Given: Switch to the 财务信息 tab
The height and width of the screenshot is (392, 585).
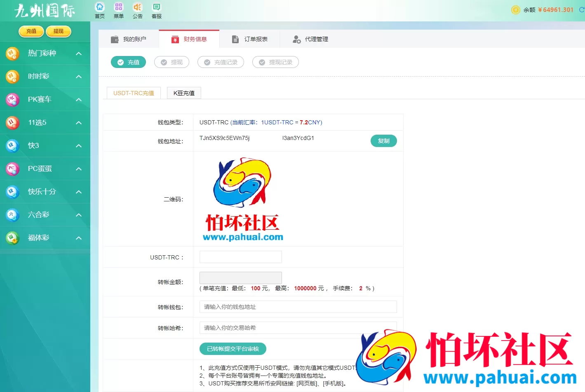Looking at the screenshot, I should [x=189, y=39].
